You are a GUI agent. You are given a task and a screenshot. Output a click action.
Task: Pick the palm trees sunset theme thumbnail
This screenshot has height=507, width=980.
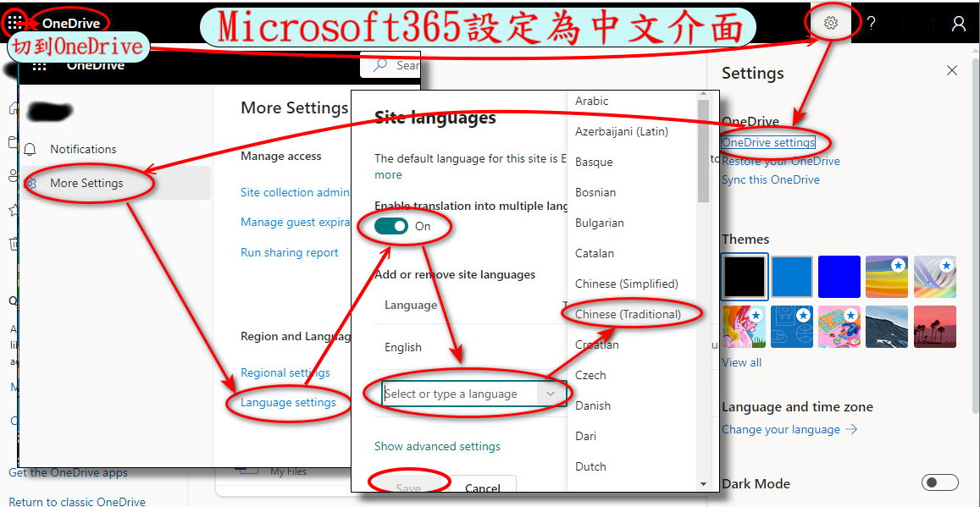coord(935,327)
